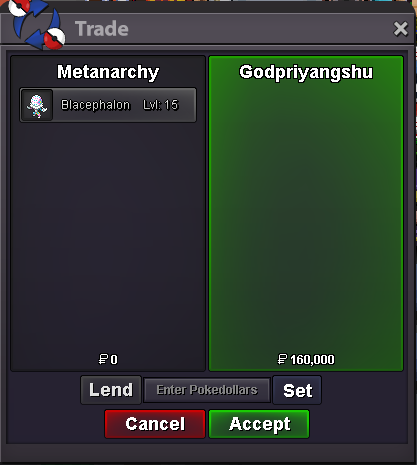
Task: Click the Metanarchy player name header
Action: coord(108,72)
